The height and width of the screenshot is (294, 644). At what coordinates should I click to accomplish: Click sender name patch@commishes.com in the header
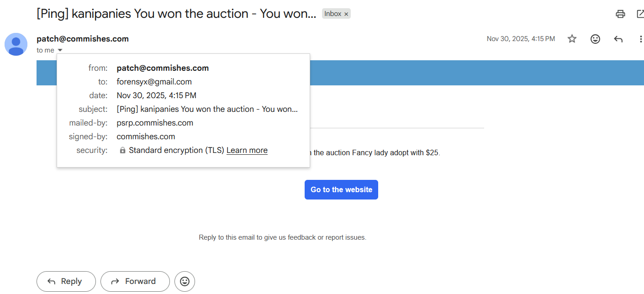pos(83,39)
